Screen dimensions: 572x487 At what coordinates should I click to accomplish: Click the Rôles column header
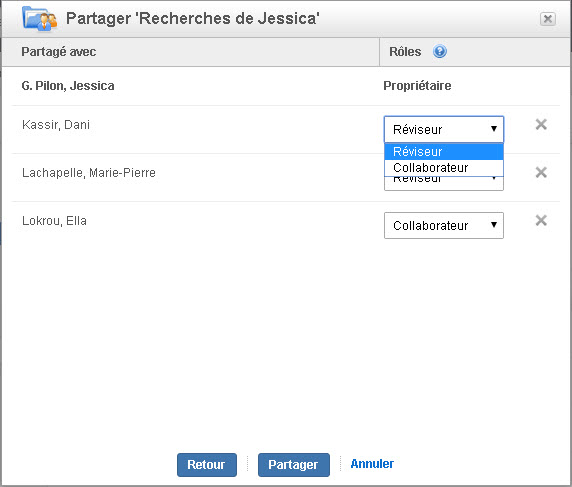(x=405, y=52)
